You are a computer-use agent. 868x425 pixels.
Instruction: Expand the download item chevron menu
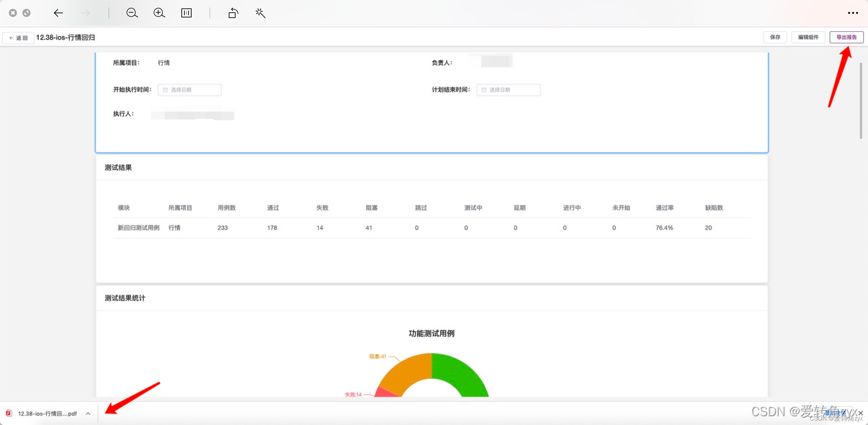tap(88, 413)
